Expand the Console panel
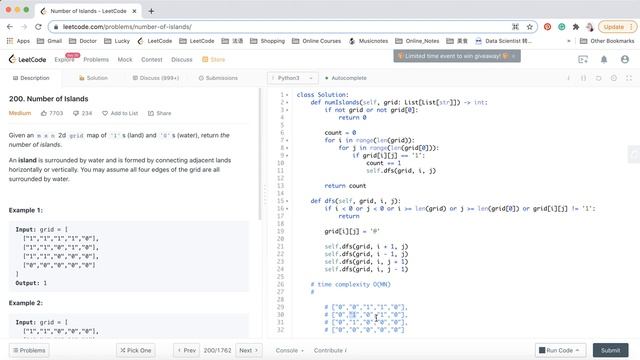640x360 pixels. [289, 350]
